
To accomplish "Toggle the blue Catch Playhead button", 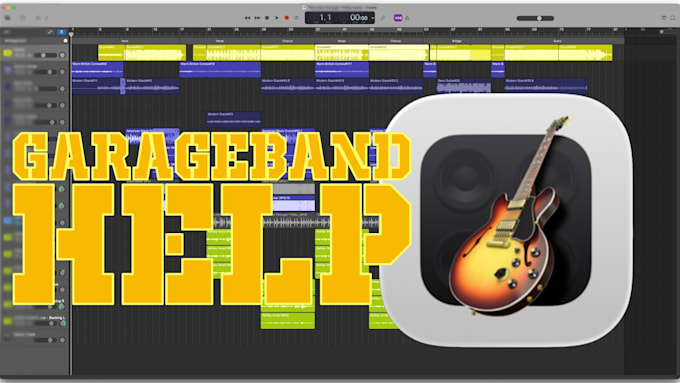I will click(x=62, y=32).
